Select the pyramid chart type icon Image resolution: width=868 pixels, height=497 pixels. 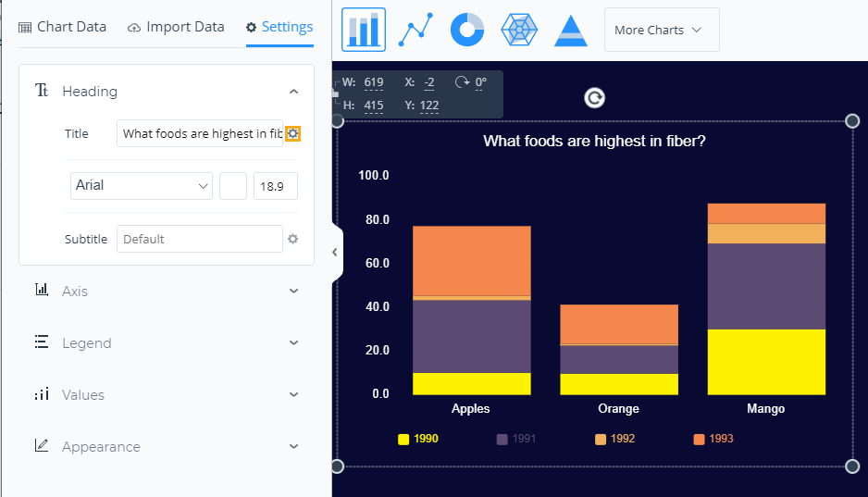pyautogui.click(x=571, y=30)
